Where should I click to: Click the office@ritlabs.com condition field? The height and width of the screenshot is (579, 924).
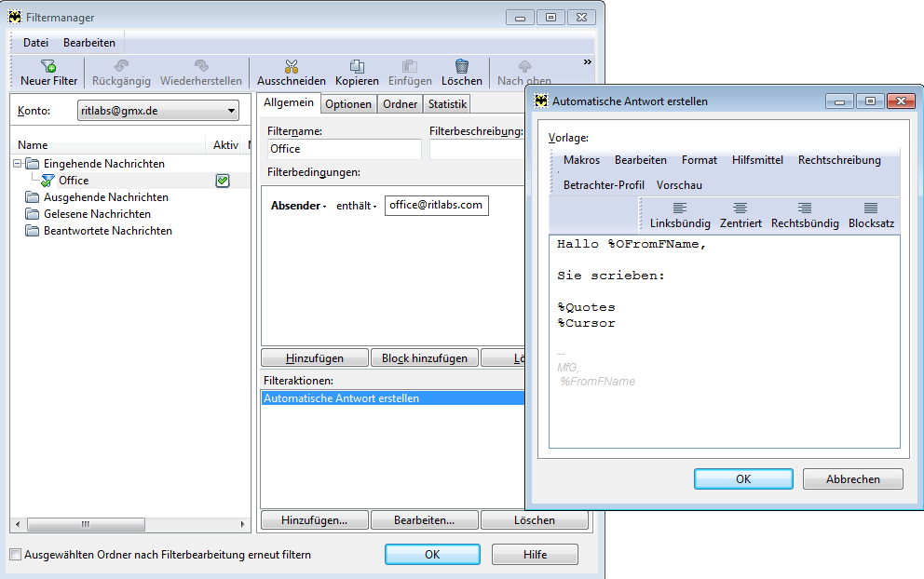click(x=436, y=206)
